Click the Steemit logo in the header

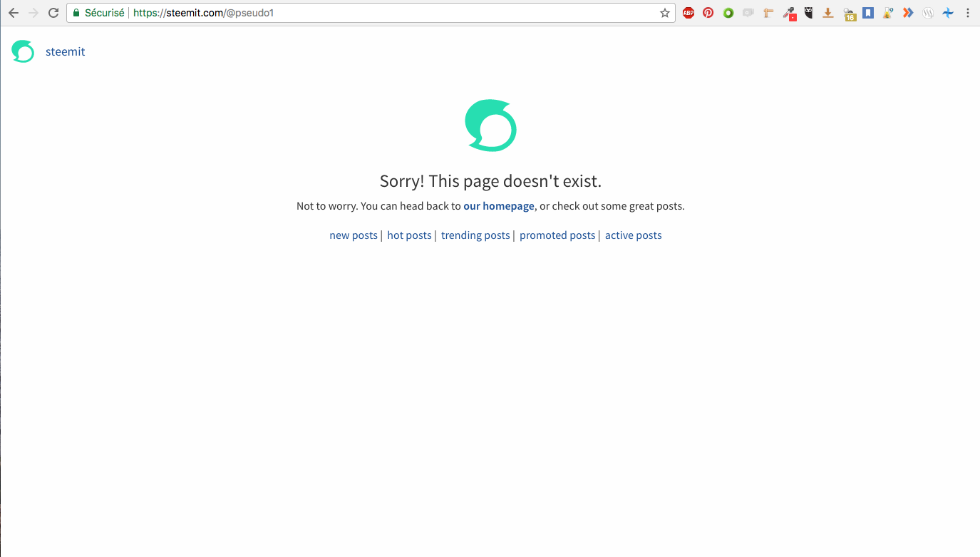(x=23, y=51)
